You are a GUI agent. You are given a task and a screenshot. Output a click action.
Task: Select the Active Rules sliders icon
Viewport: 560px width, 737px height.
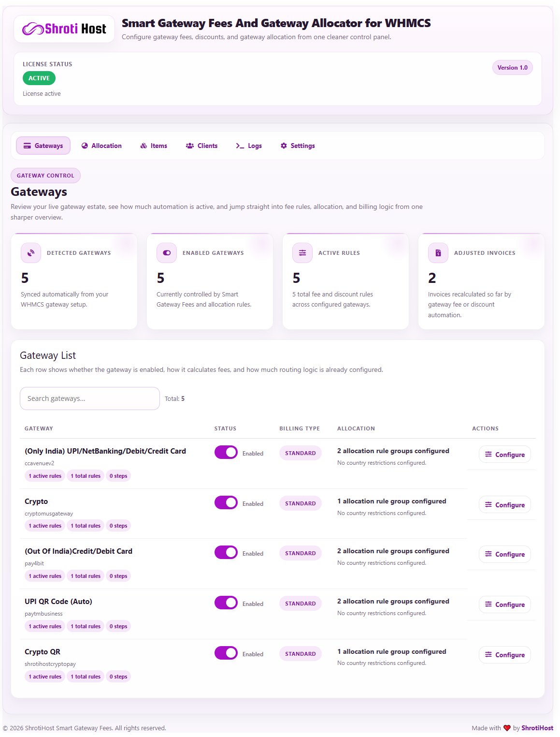pos(302,252)
